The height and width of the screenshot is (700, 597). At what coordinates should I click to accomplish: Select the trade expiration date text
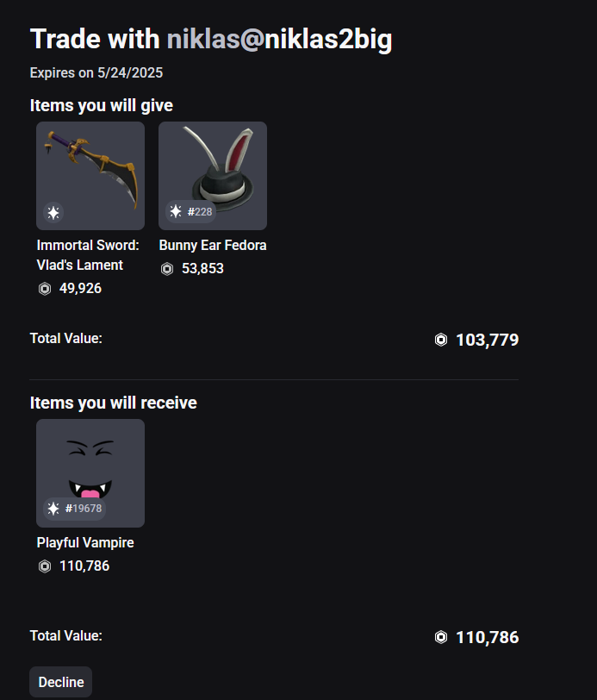(94, 72)
